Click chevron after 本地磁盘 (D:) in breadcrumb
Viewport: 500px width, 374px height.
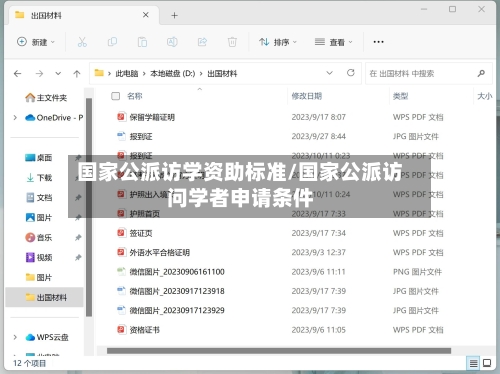[201, 73]
